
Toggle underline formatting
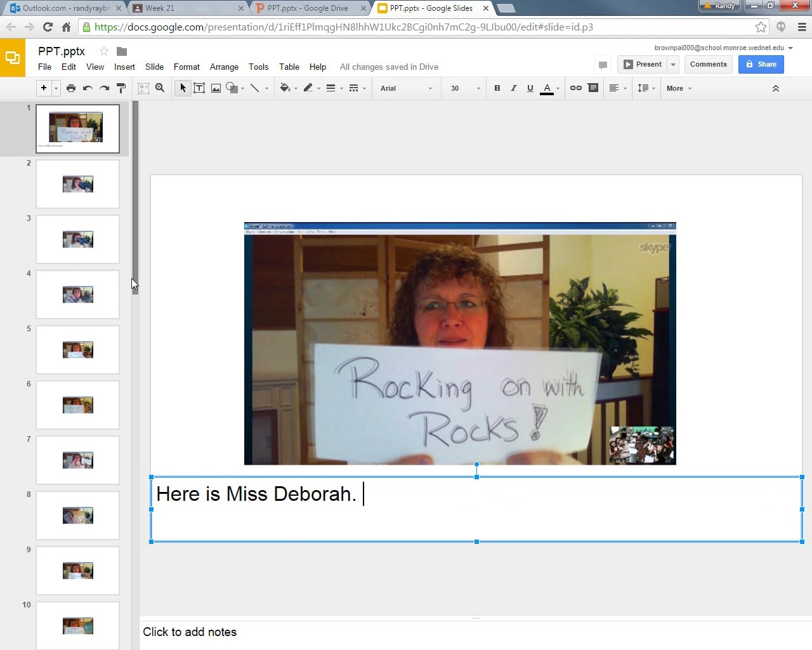coord(530,88)
